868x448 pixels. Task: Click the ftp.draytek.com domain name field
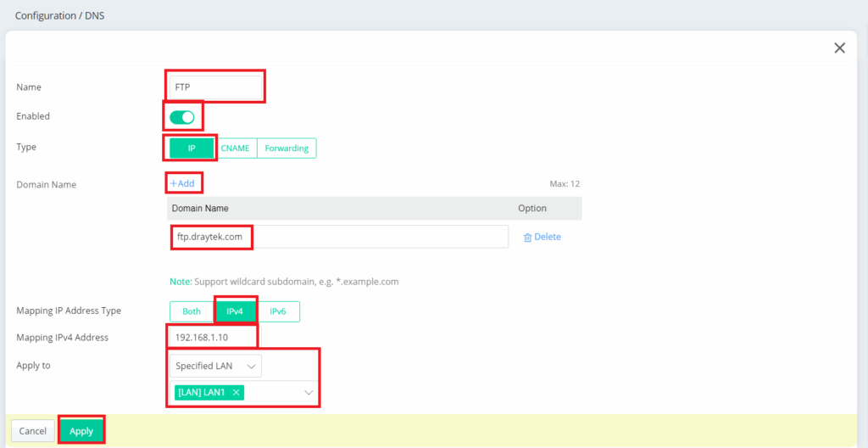(337, 237)
